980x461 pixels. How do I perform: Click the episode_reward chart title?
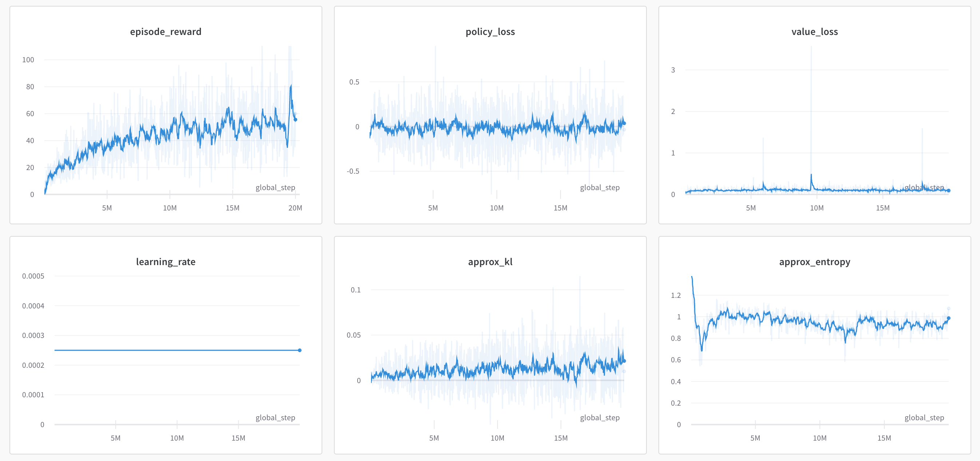[x=166, y=32]
